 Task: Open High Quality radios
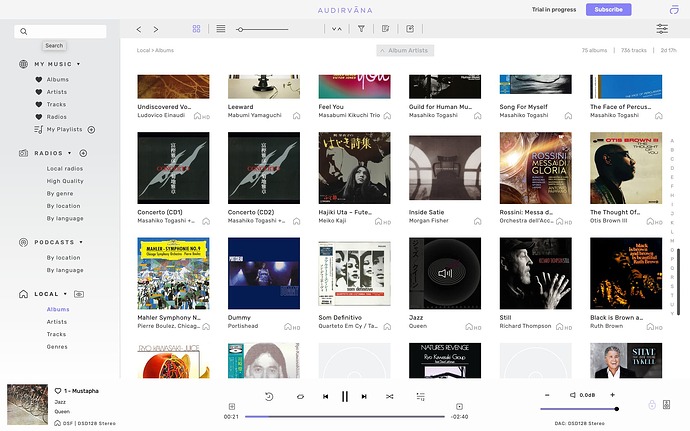(65, 181)
